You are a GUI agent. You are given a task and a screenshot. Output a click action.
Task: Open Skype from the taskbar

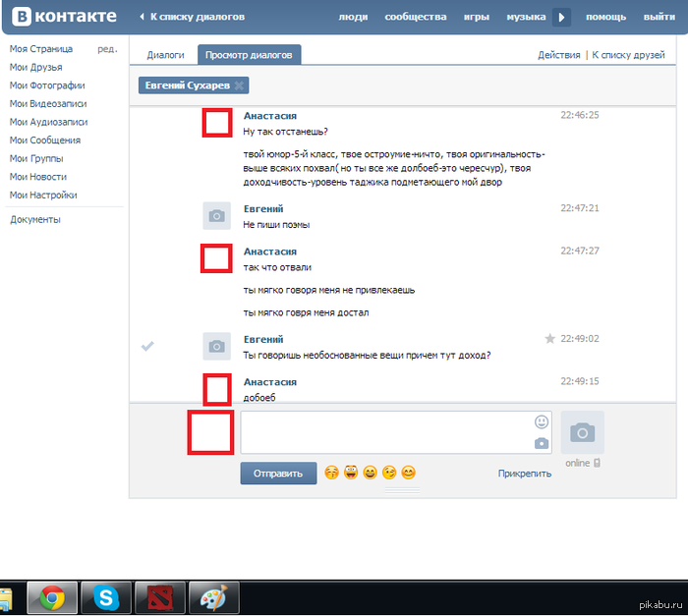106,597
